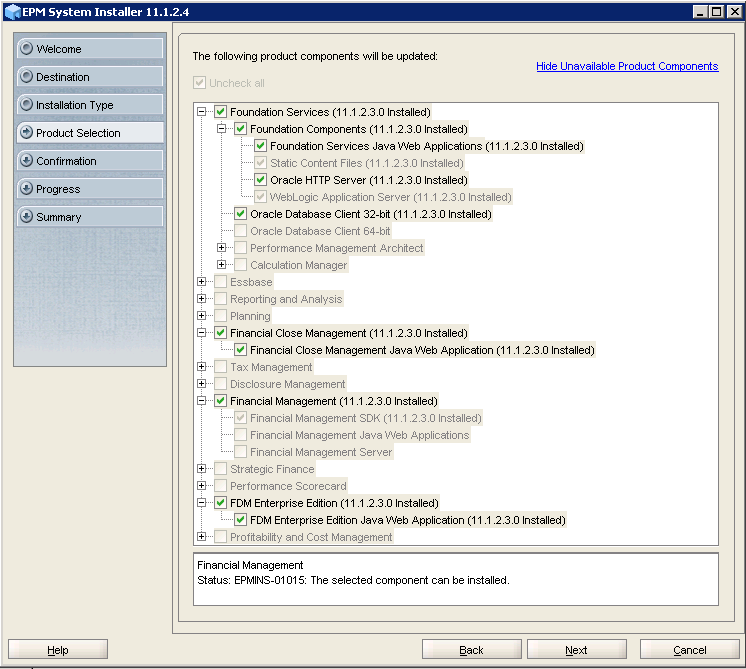Image resolution: width=746 pixels, height=669 pixels.
Task: Toggle Financial Close Management Java Web Application checkbox
Action: click(240, 350)
